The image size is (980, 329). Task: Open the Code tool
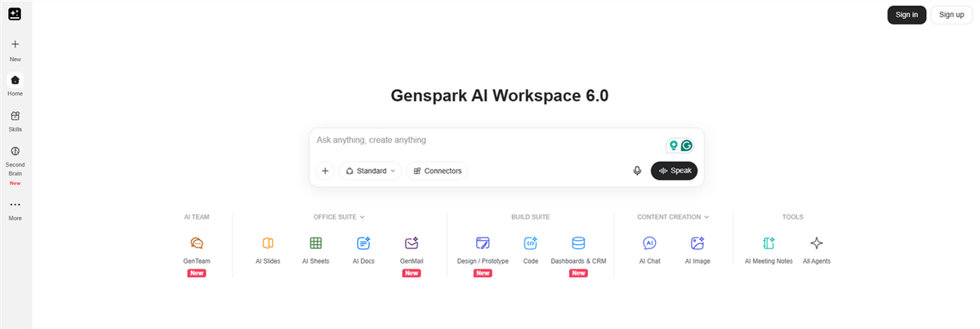tap(531, 251)
